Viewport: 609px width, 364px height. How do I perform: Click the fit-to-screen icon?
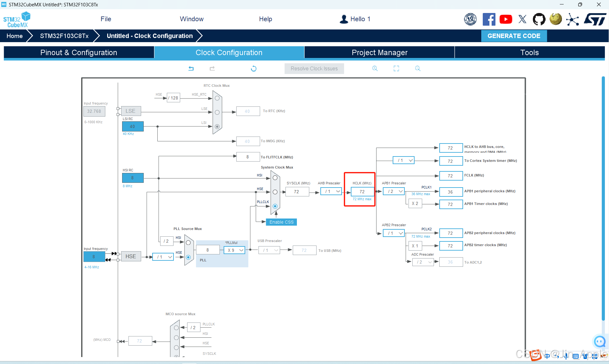point(396,68)
